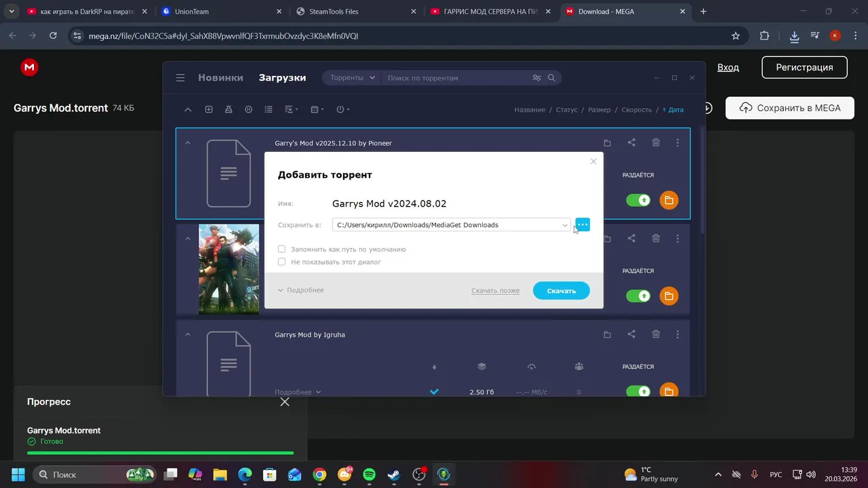Sort torrents by 'Название'

pos(530,110)
